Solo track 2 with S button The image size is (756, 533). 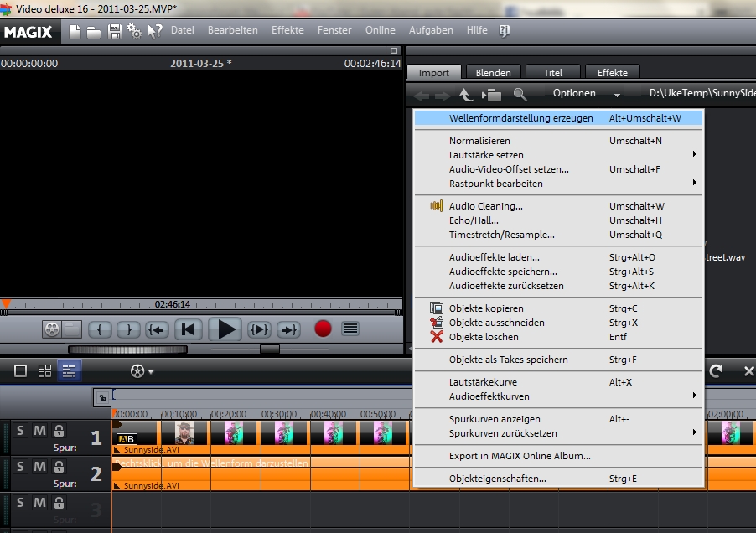point(21,467)
